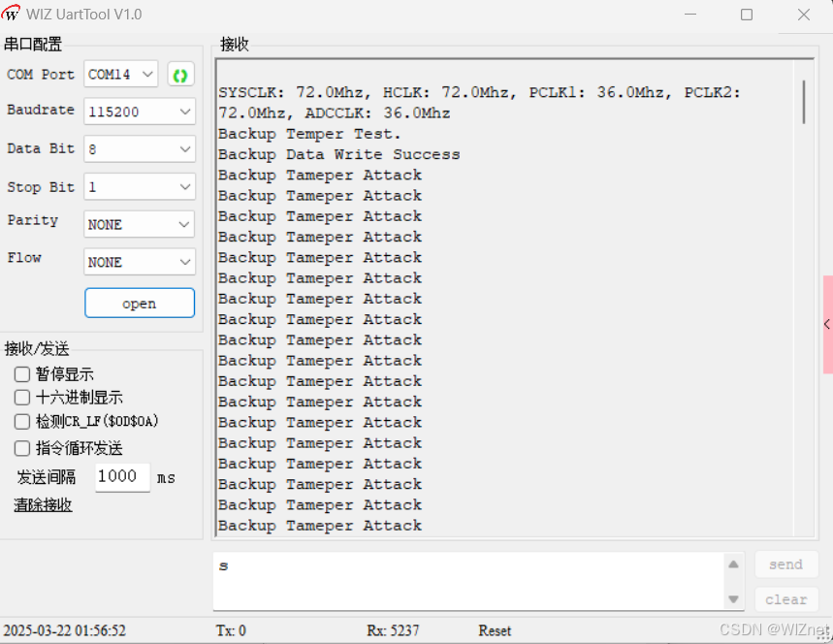Expand the pink side panel arrow
The image size is (833, 644).
828,324
